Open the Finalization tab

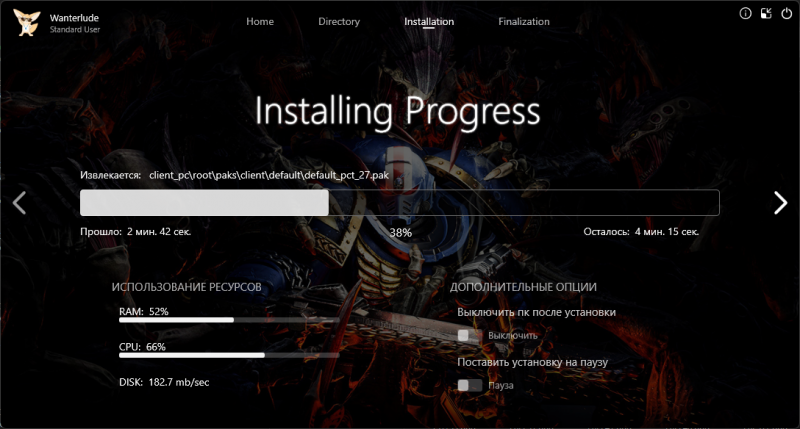pyautogui.click(x=524, y=21)
